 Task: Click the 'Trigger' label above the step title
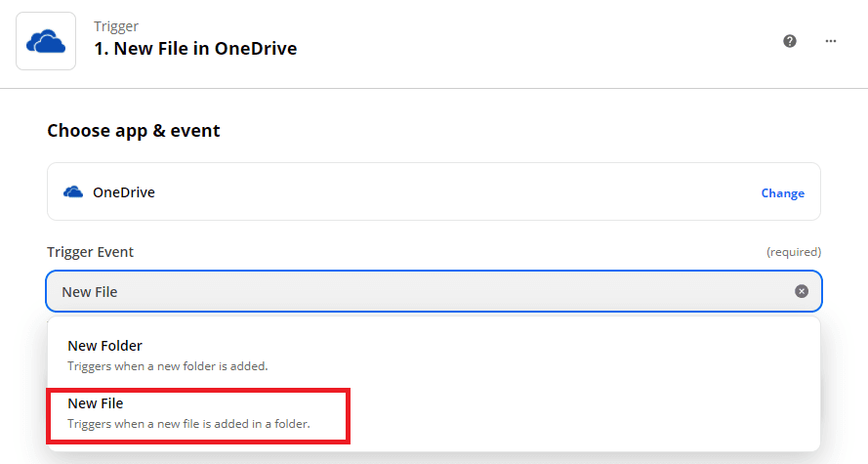115,25
